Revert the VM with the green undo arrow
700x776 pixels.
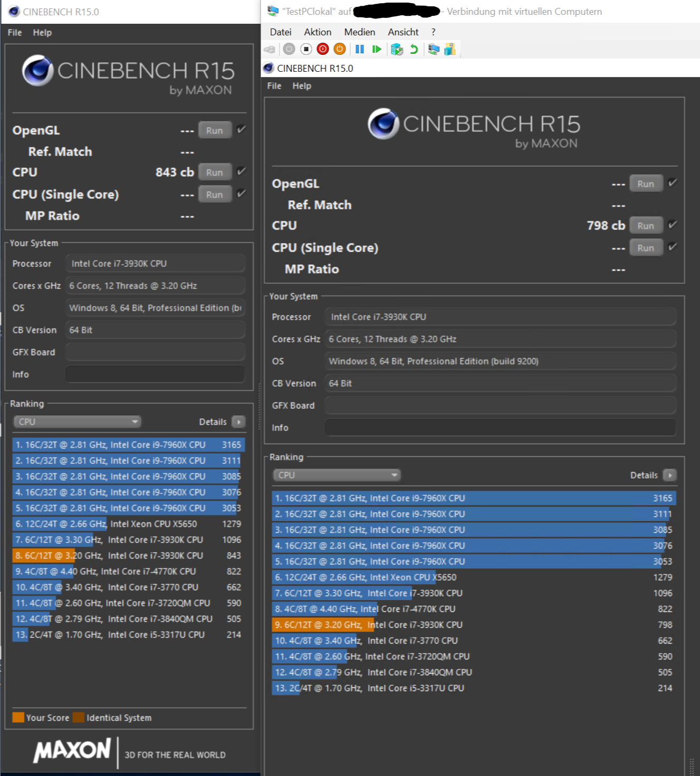pyautogui.click(x=414, y=49)
